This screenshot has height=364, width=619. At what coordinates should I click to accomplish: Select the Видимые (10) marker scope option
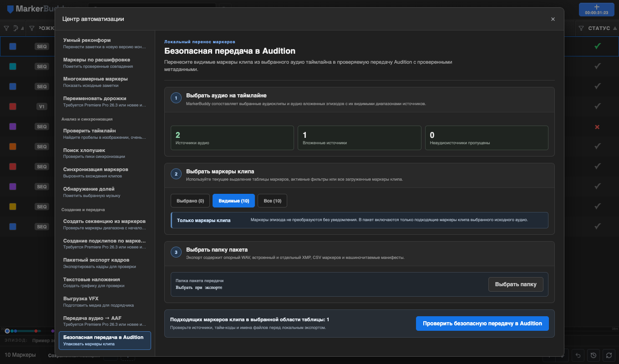tap(233, 201)
